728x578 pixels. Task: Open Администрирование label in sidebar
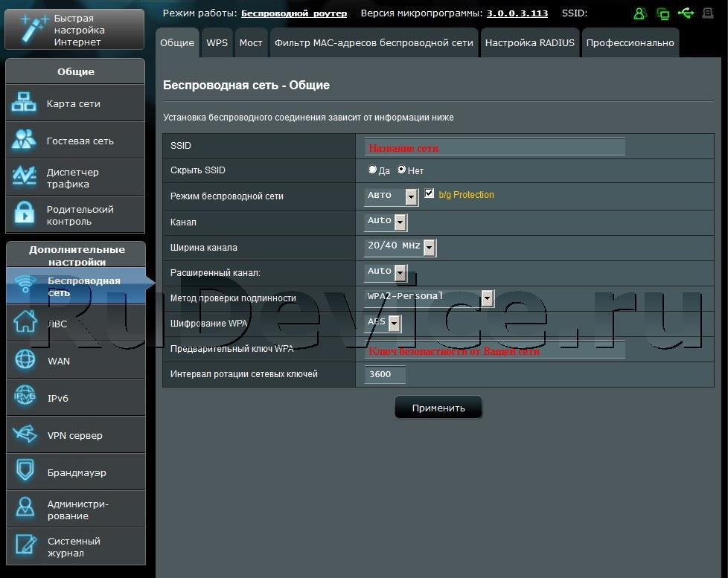[x=78, y=510]
